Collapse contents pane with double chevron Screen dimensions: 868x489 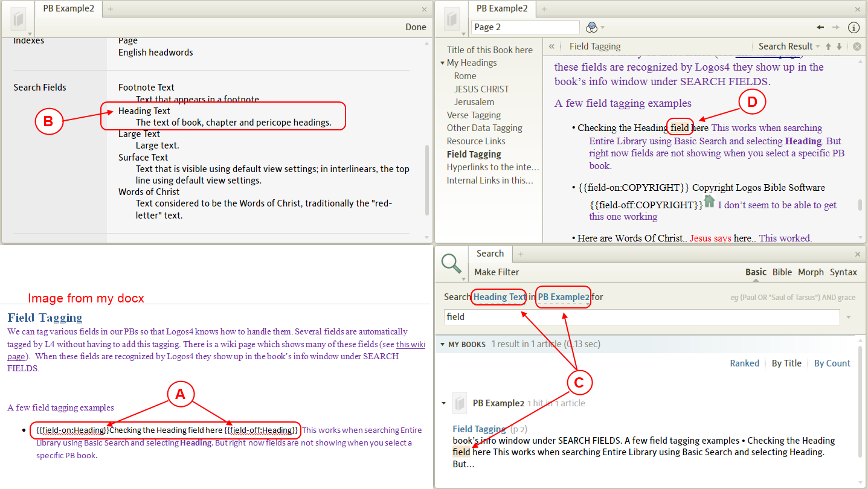coord(551,46)
